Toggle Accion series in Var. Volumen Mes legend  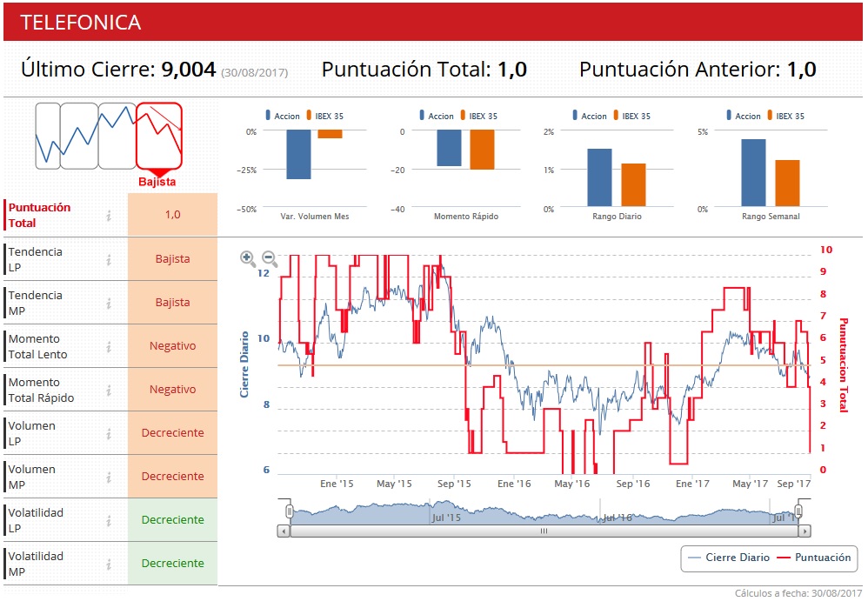pyautogui.click(x=283, y=116)
